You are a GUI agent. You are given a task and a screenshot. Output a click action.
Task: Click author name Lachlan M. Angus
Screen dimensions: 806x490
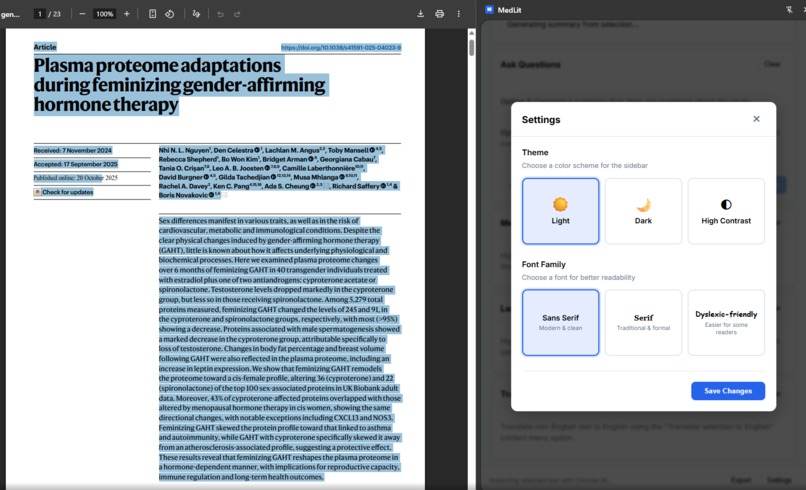tap(292, 150)
